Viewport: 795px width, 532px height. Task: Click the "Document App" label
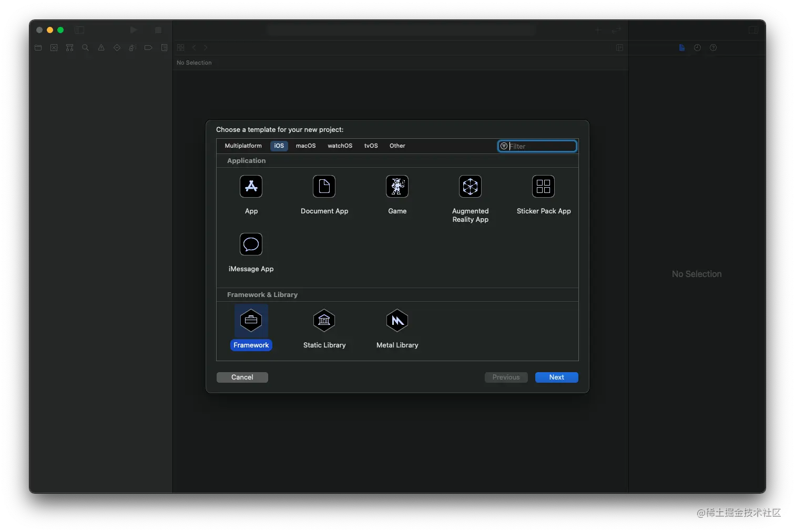(324, 211)
